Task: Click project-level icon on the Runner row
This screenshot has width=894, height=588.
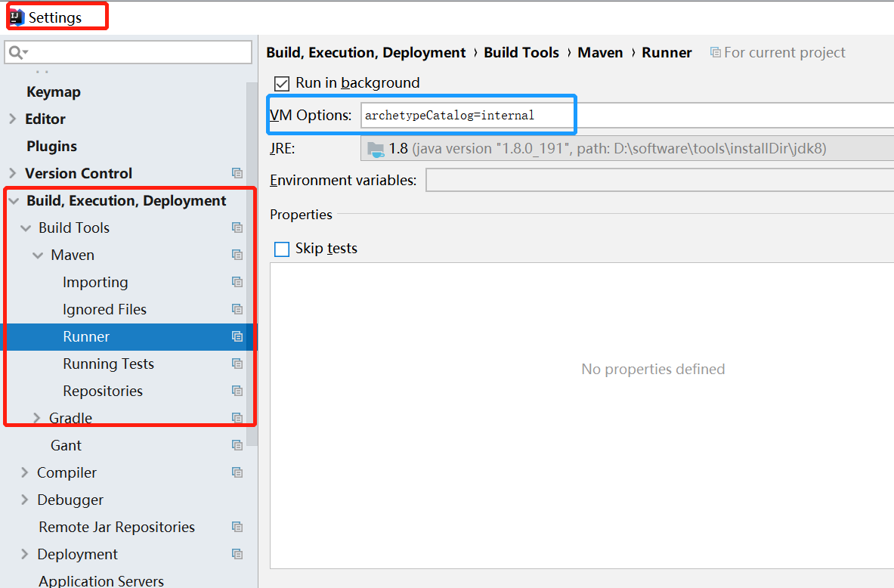Action: (x=237, y=336)
